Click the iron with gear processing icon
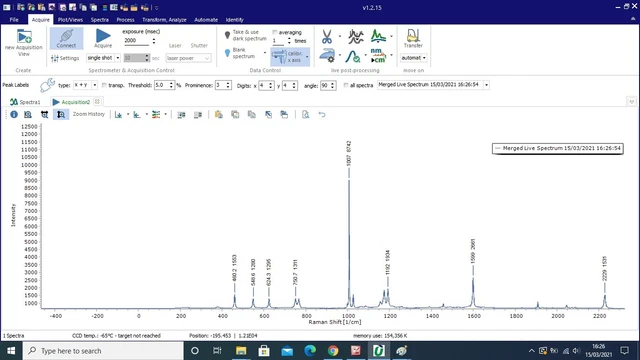This screenshot has width=640, height=360. (x=327, y=56)
